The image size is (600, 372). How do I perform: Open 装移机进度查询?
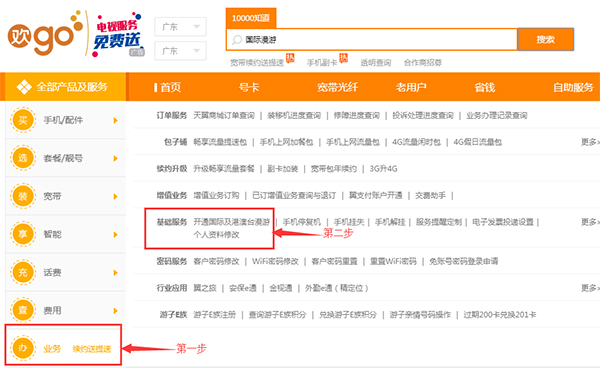coord(294,115)
